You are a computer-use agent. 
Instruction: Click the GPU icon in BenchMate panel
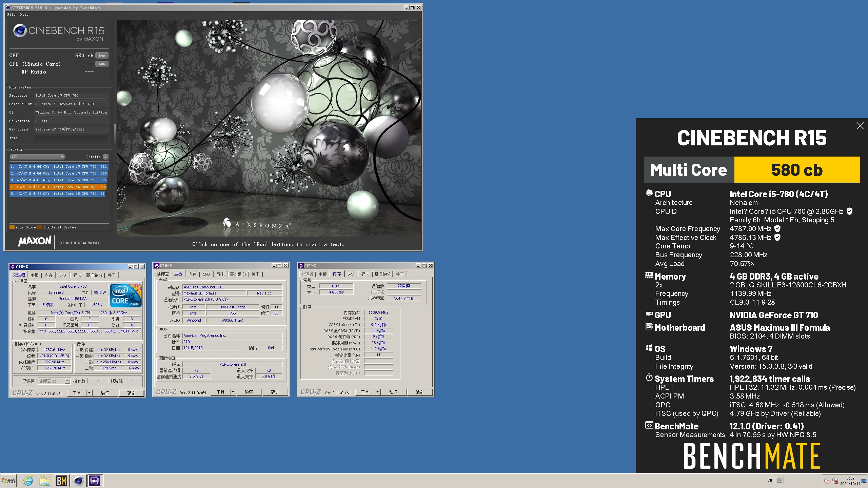tap(649, 314)
